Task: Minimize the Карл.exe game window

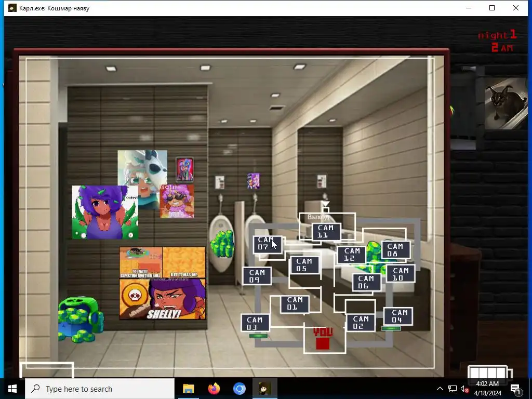Action: [469, 8]
